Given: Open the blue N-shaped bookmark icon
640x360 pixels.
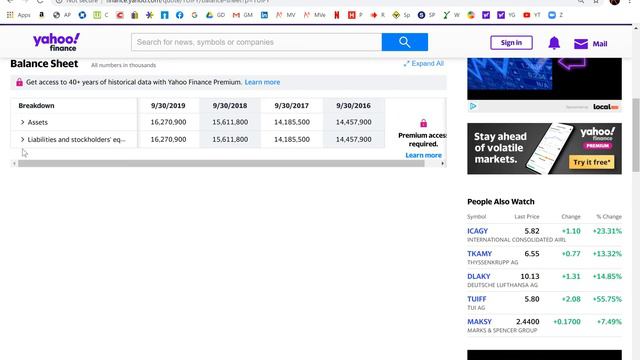Looking at the screenshot, I should [x=164, y=15].
